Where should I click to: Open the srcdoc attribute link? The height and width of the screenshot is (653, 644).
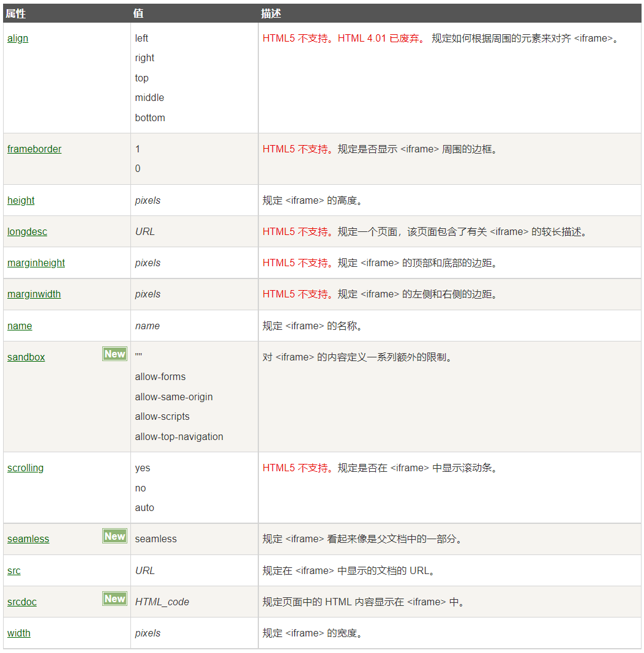(x=21, y=602)
